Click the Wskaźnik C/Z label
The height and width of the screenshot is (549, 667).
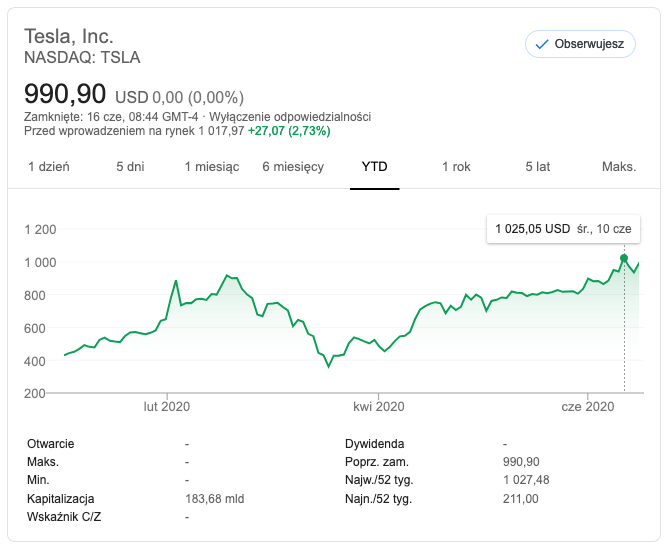(x=64, y=517)
